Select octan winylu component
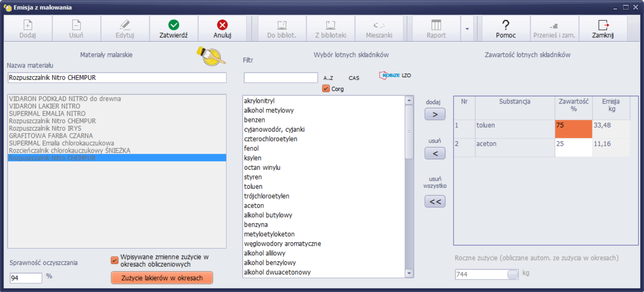This screenshot has height=292, width=644. click(324, 168)
